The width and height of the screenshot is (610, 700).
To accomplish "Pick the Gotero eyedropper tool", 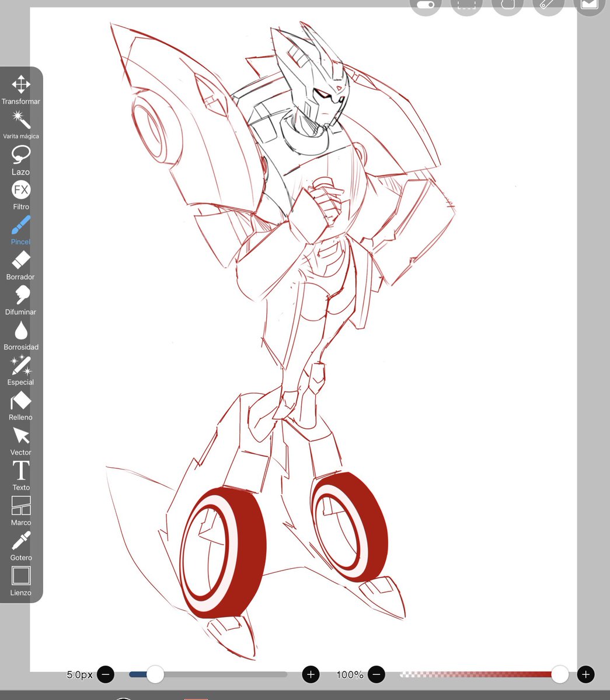I will tap(21, 545).
